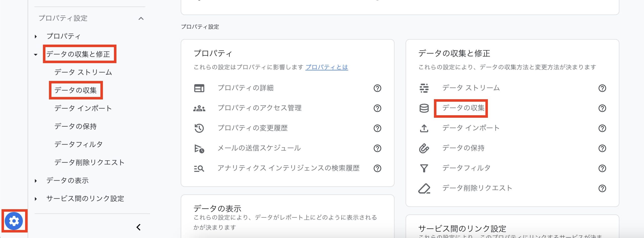The image size is (644, 238).
Task: Click the データの表示 card heading
Action: pyautogui.click(x=217, y=209)
